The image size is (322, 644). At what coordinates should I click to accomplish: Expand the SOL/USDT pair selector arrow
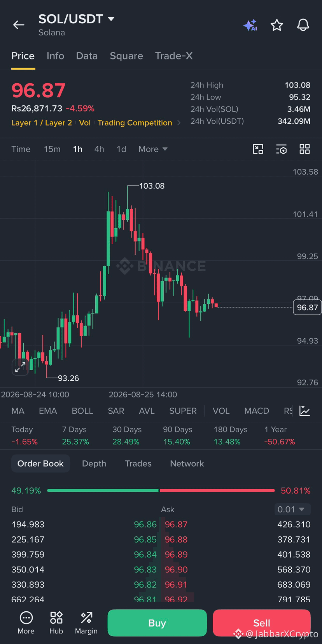[x=111, y=19]
